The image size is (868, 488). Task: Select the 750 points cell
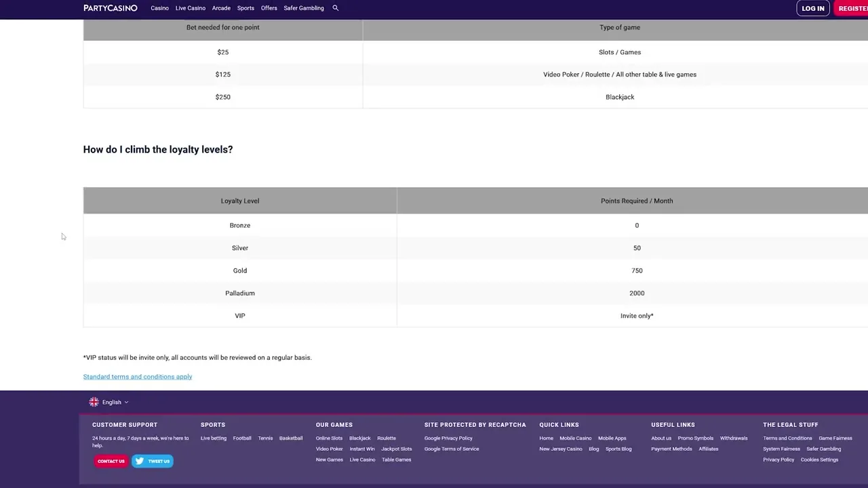pos(637,270)
